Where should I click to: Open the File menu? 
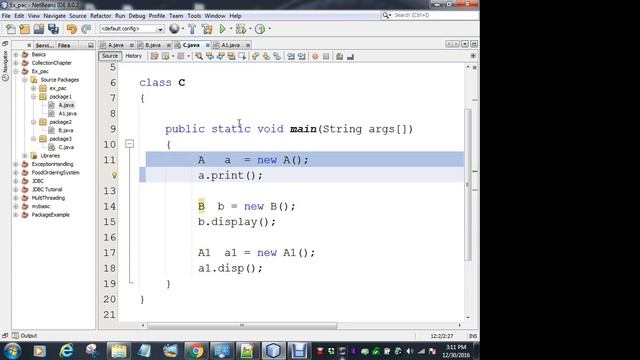coord(6,16)
